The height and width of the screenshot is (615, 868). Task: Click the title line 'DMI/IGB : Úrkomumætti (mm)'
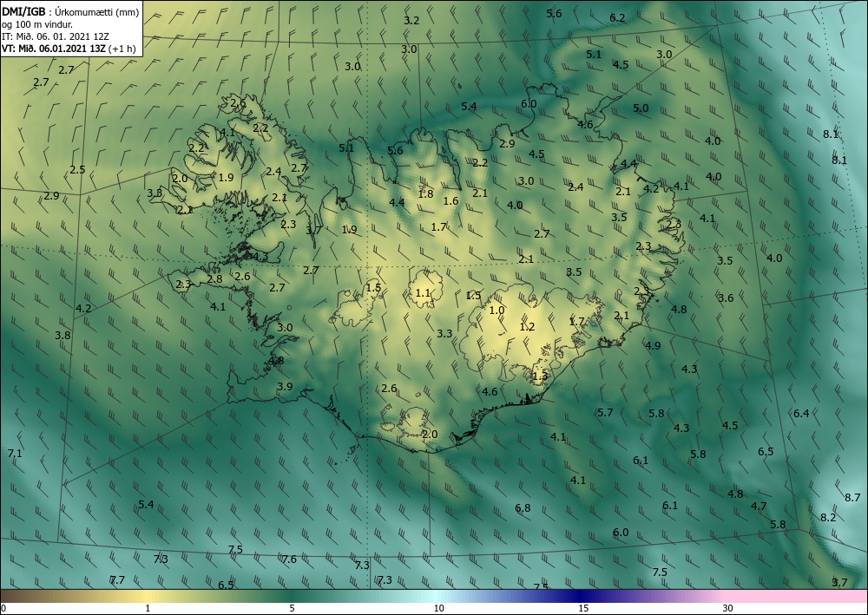pyautogui.click(x=70, y=11)
